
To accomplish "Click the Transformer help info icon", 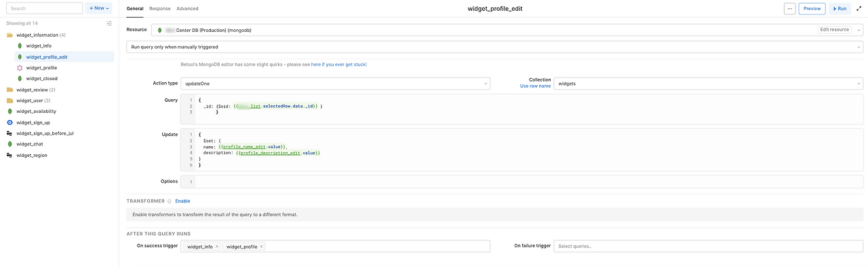I will click(x=170, y=201).
